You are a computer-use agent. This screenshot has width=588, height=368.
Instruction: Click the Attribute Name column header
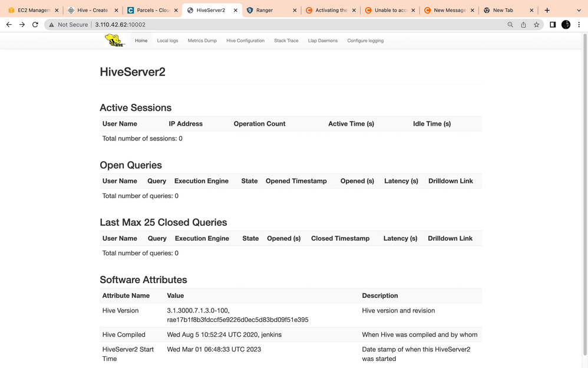125,295
